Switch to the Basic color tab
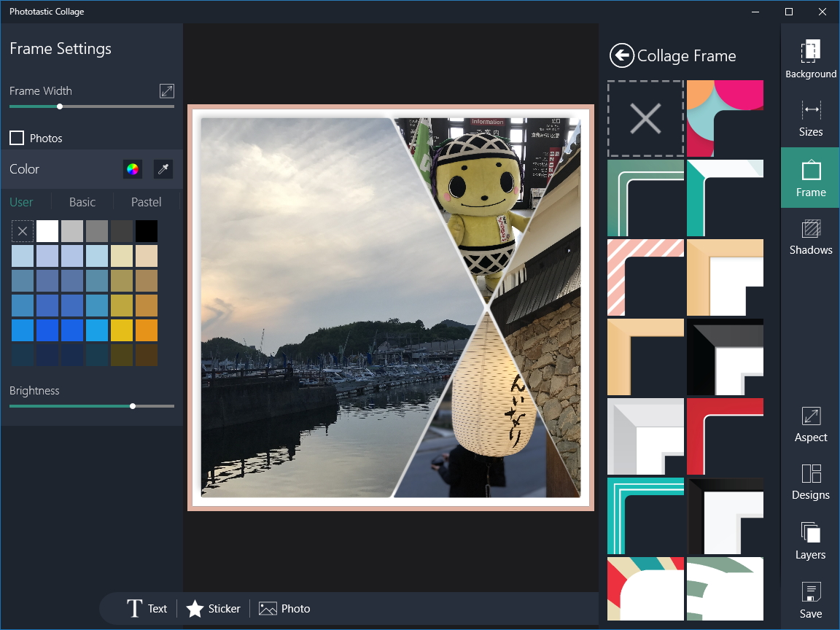This screenshot has width=840, height=630. (82, 202)
